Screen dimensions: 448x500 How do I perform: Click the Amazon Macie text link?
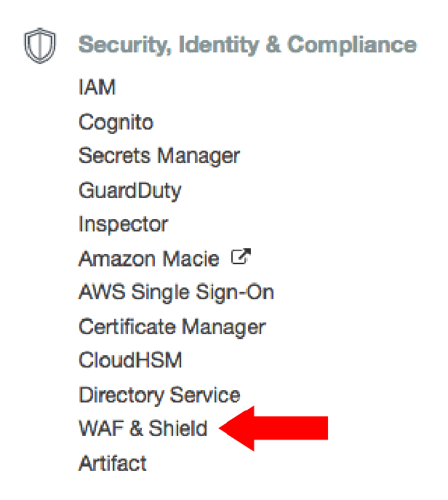(x=149, y=258)
